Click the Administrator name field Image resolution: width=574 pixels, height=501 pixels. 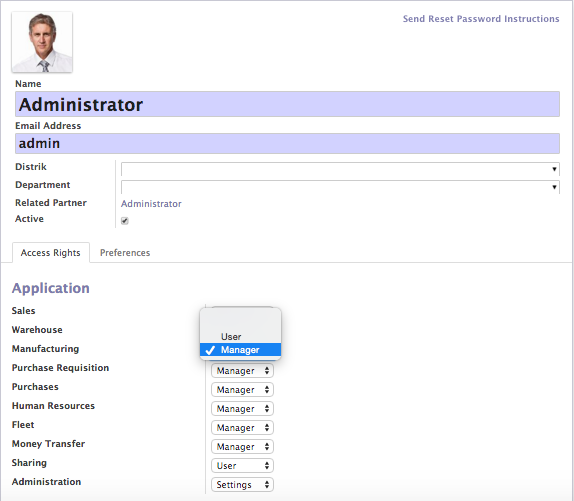tap(287, 104)
